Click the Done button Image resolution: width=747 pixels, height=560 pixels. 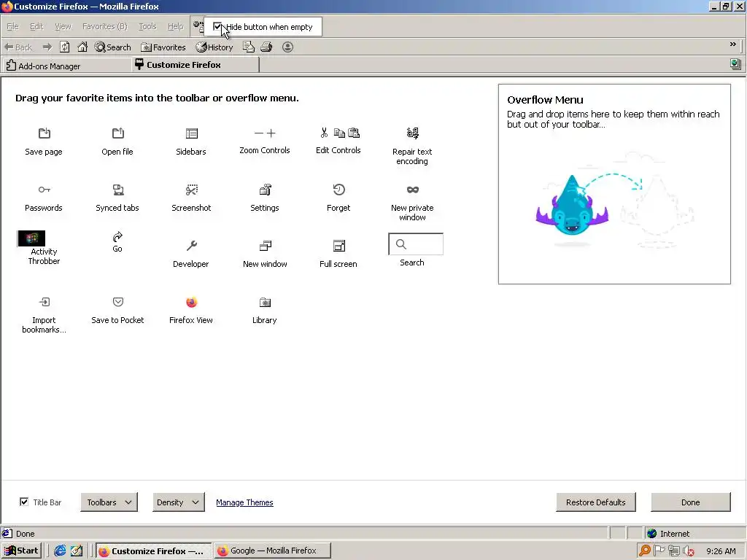[690, 502]
